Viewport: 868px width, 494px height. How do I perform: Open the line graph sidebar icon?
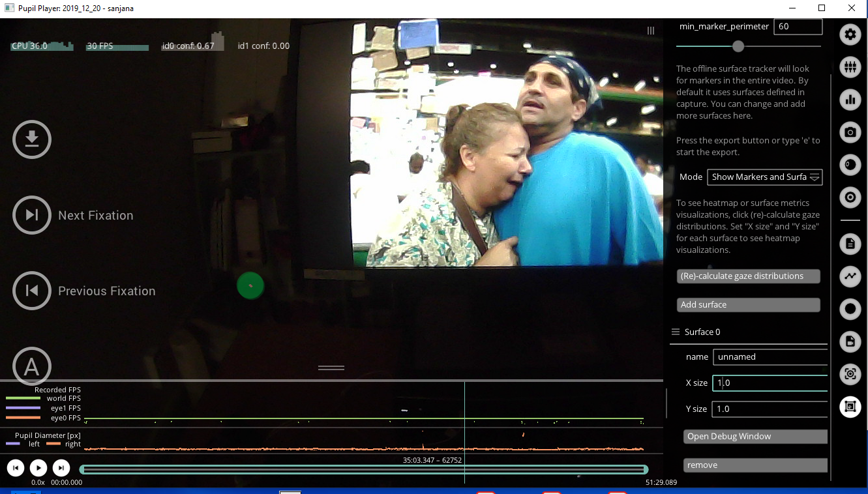[x=850, y=276]
